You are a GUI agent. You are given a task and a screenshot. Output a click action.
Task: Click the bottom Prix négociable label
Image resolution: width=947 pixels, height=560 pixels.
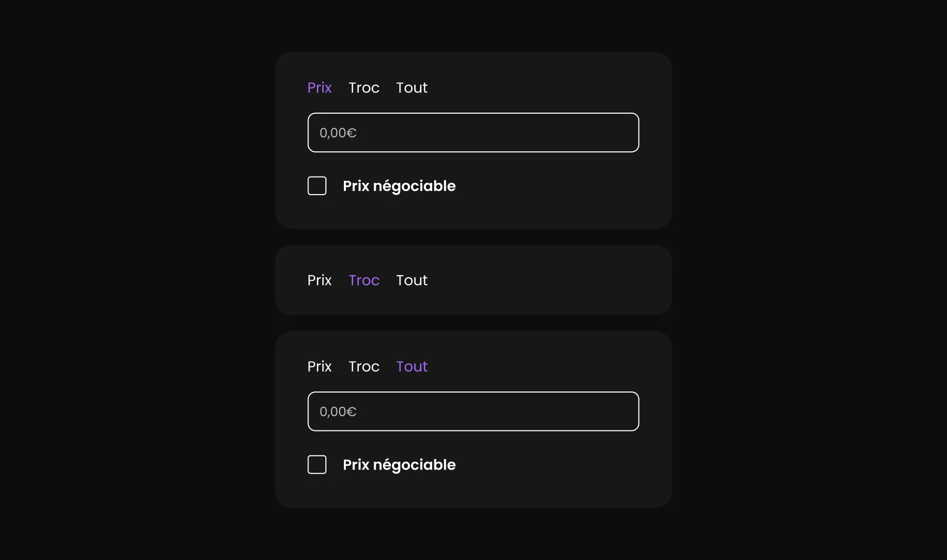[399, 464]
